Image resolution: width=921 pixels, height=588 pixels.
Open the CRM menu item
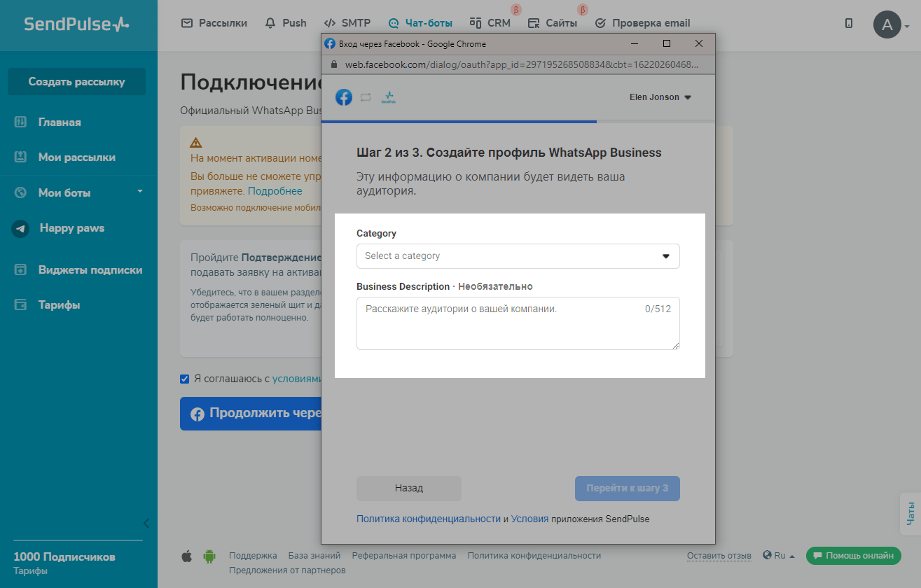click(x=490, y=23)
